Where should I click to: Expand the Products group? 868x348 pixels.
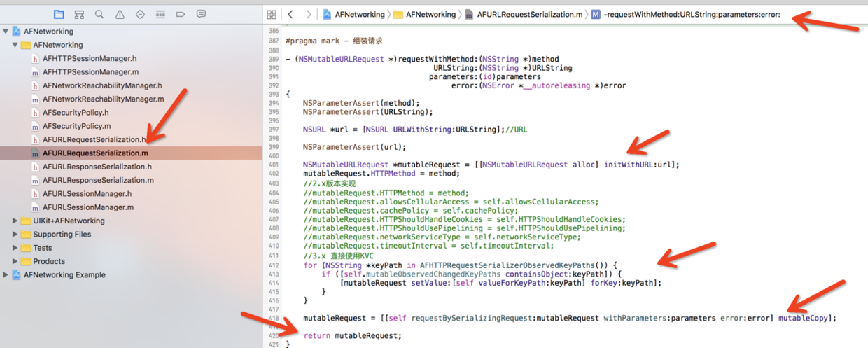pyautogui.click(x=15, y=261)
